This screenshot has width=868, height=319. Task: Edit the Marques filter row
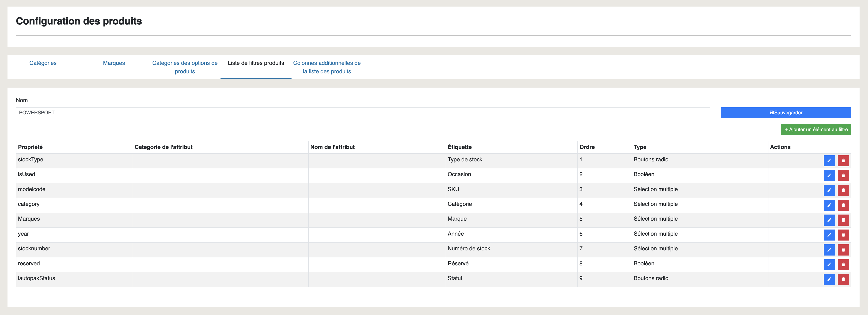(x=829, y=220)
